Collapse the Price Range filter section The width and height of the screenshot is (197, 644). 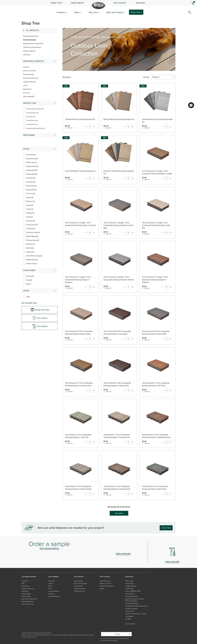pos(55,135)
